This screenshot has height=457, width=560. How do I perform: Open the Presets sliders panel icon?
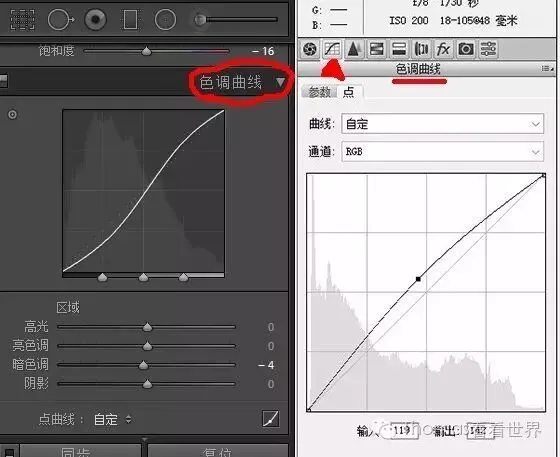click(488, 49)
